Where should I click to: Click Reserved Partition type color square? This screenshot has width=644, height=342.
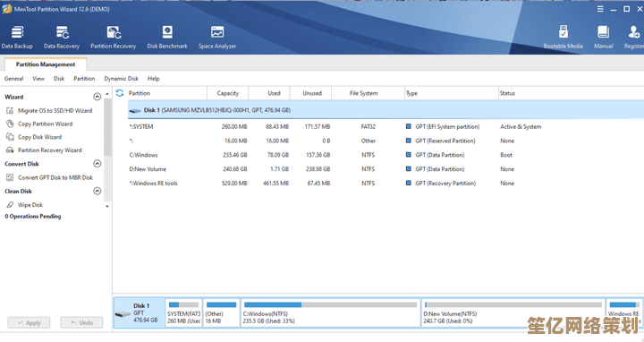click(408, 141)
